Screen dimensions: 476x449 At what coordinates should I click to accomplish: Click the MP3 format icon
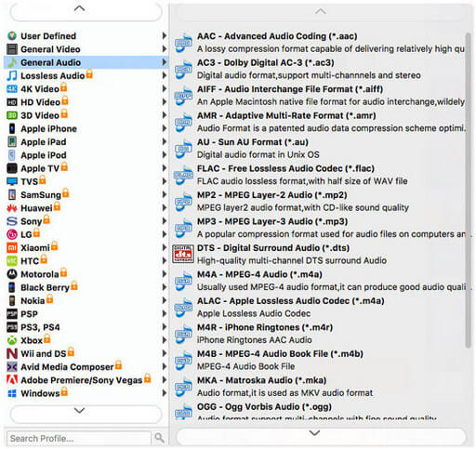[183, 228]
